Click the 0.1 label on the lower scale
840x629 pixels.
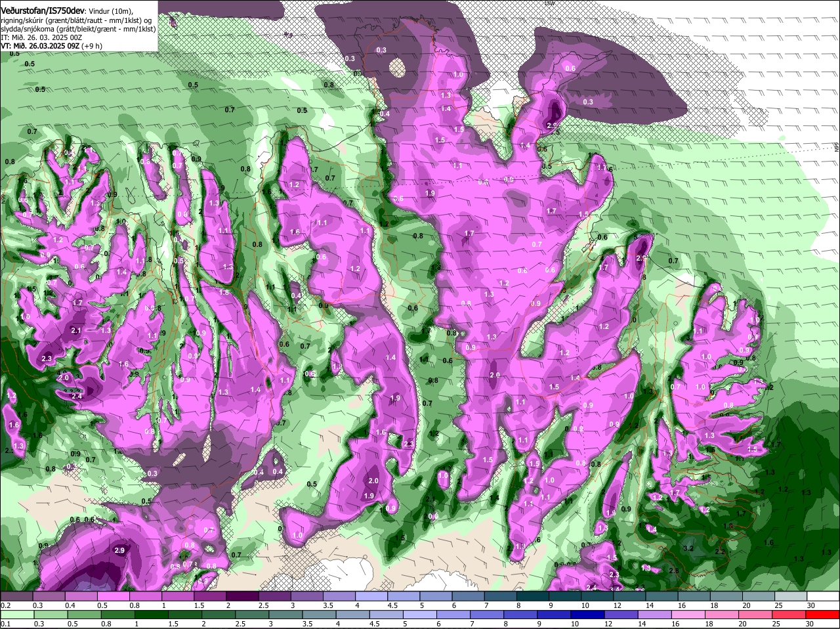coord(5,624)
